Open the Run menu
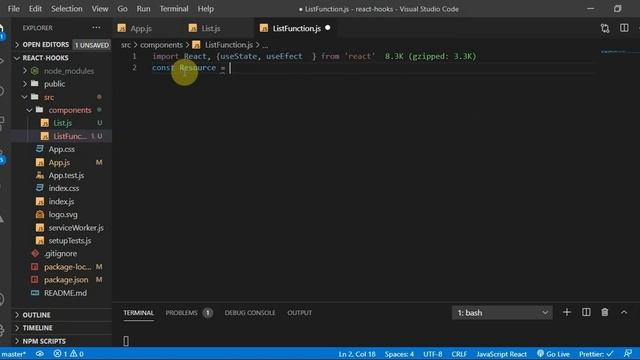Image resolution: width=640 pixels, height=360 pixels. click(143, 9)
